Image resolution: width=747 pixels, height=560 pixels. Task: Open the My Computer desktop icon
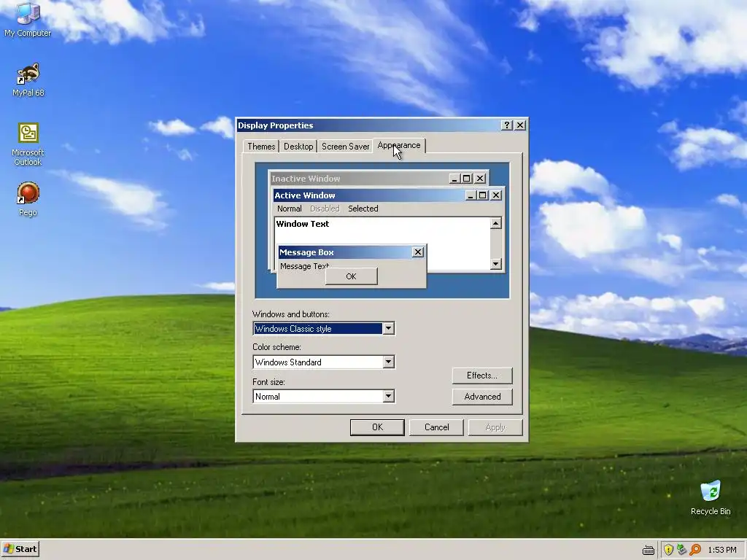pyautogui.click(x=28, y=19)
